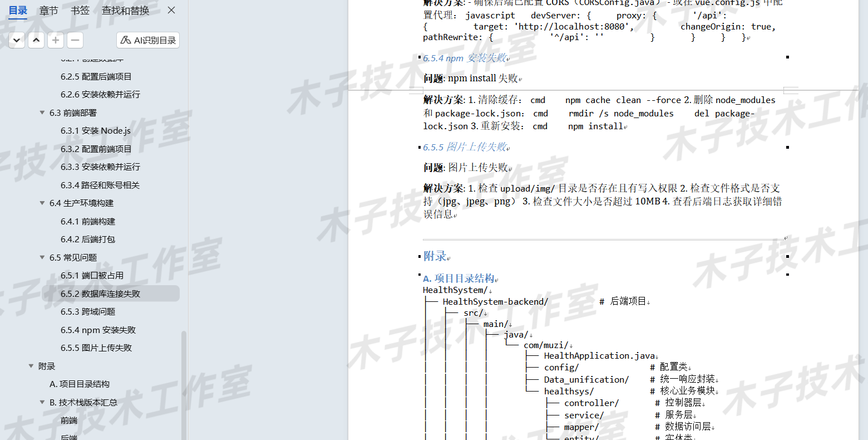Click the previous-heading up chevron icon

[x=36, y=40]
